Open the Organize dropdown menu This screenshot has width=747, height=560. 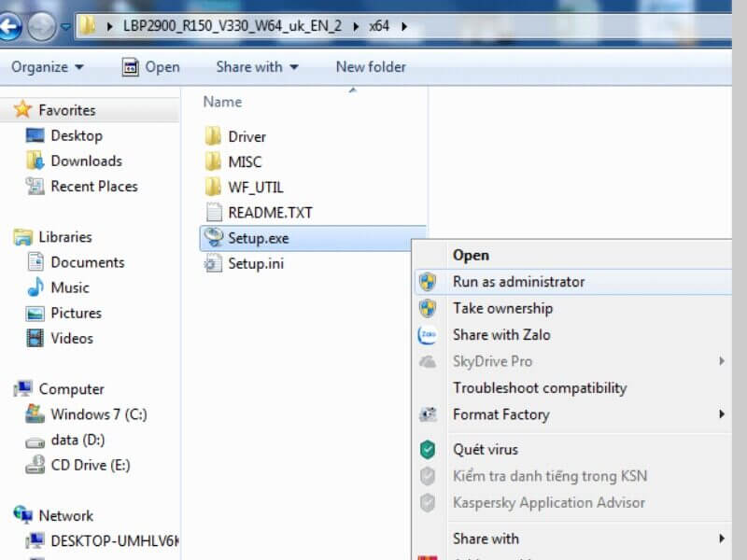[48, 67]
